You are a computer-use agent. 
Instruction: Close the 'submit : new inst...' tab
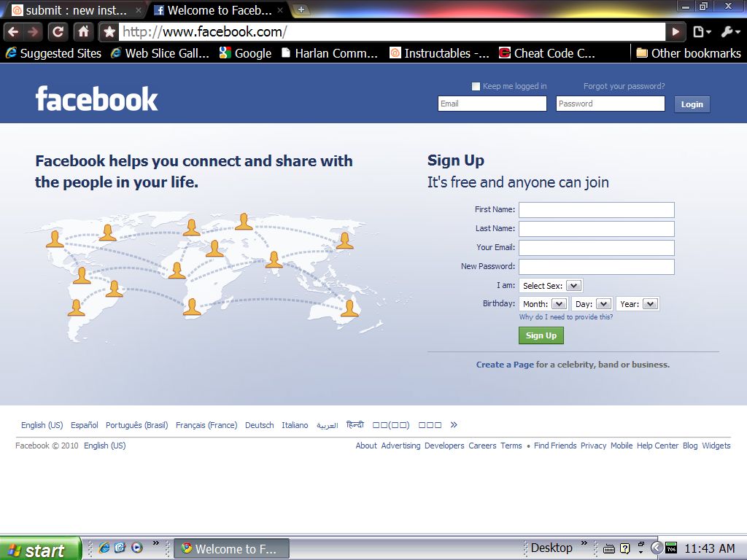[x=138, y=10]
